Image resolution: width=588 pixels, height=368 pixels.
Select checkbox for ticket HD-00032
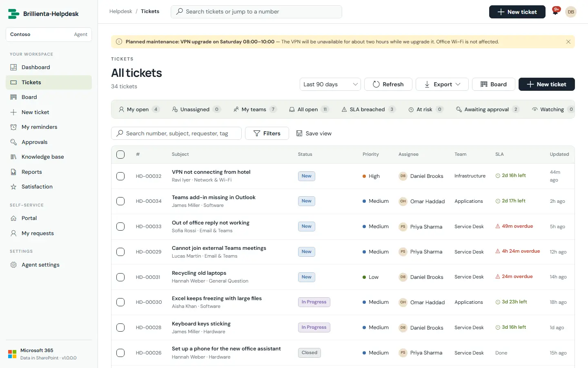(120, 176)
